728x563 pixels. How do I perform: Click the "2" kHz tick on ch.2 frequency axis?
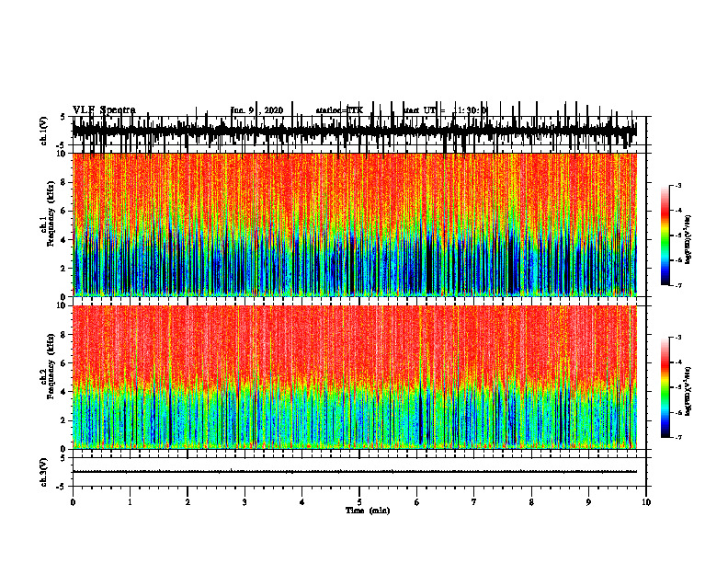pos(64,420)
